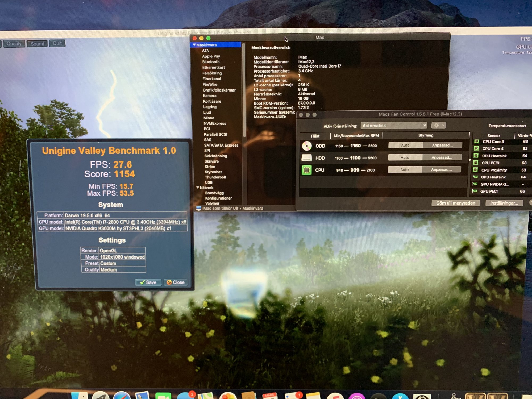Open the Quality menu in Valley
The width and height of the screenshot is (532, 399).
point(14,44)
